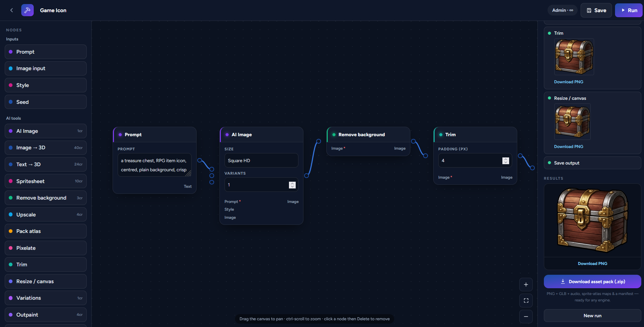This screenshot has height=327, width=644.
Task: Add the Image → 3D tool
Action: [46, 148]
